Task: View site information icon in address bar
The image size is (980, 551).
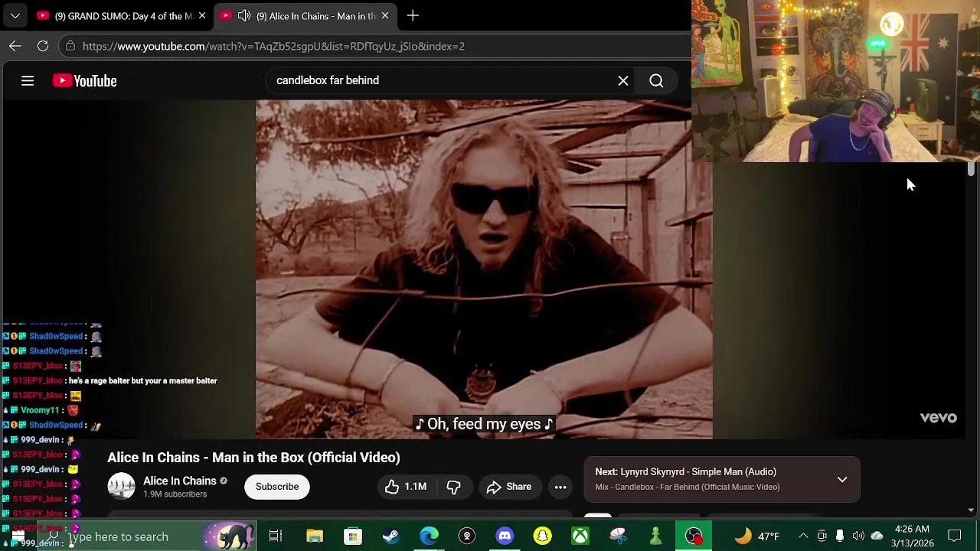Action: pyautogui.click(x=70, y=46)
